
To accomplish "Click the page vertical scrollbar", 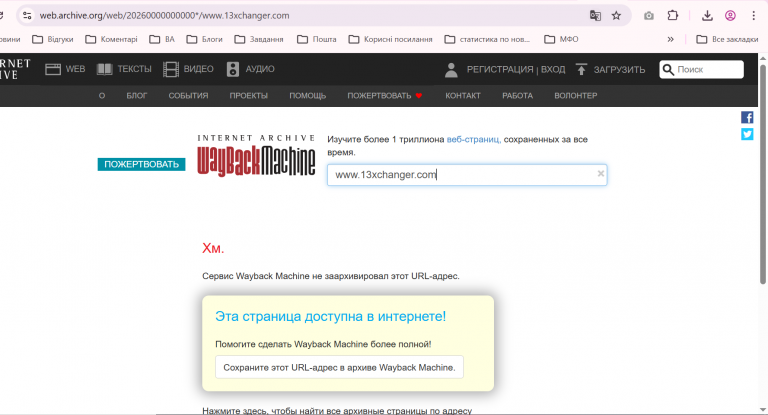I will (x=763, y=174).
